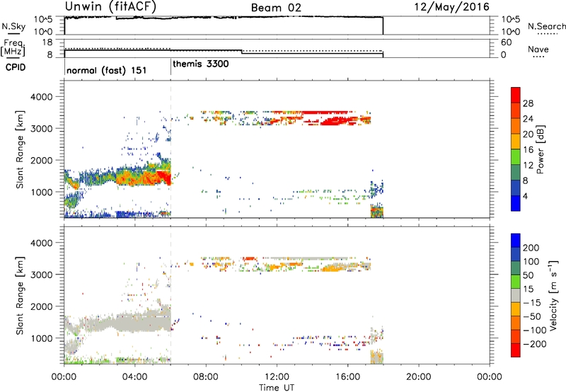Click the red band of power colorbar
Image resolution: width=566 pixels, height=392 pixels.
[516, 95]
